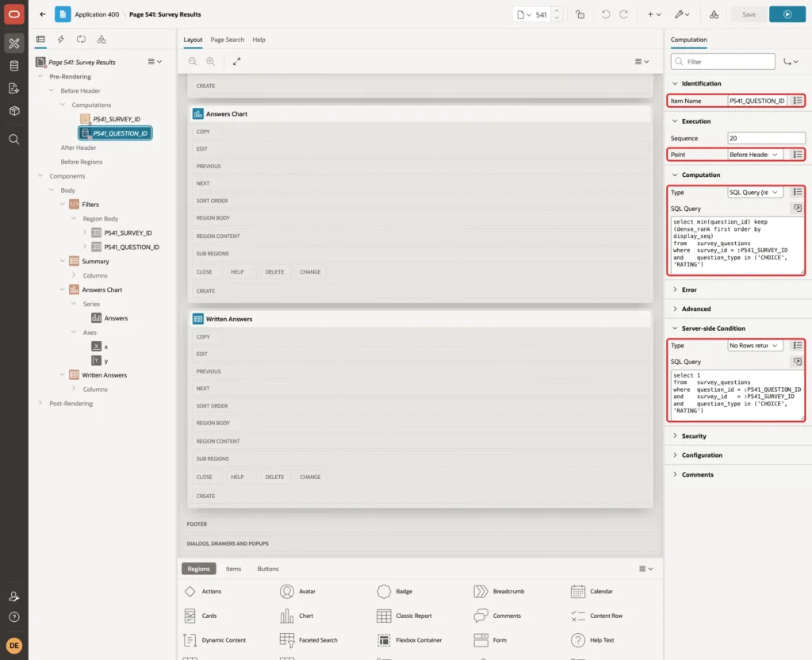Switch to Processing tab icon
This screenshot has width=812, height=660.
tap(82, 40)
